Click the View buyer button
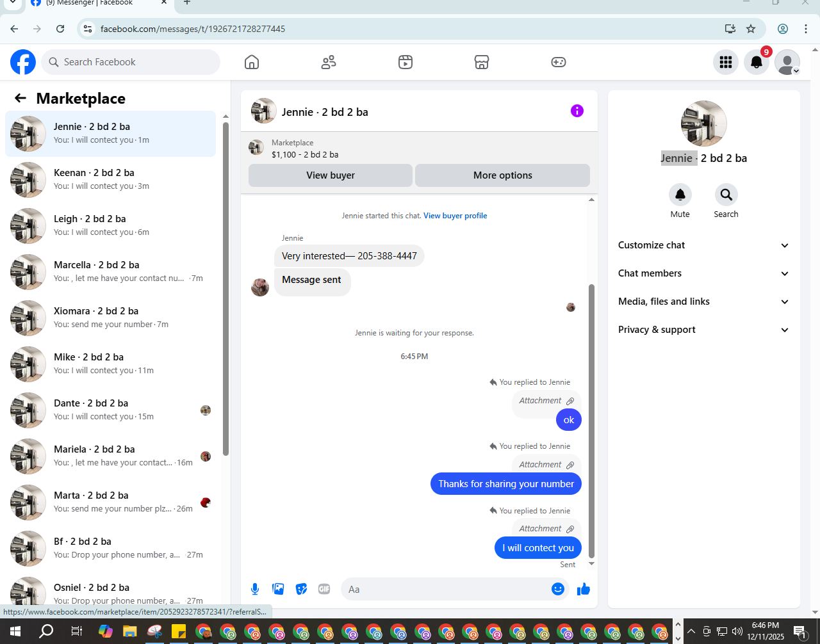This screenshot has height=644, width=820. [331, 175]
